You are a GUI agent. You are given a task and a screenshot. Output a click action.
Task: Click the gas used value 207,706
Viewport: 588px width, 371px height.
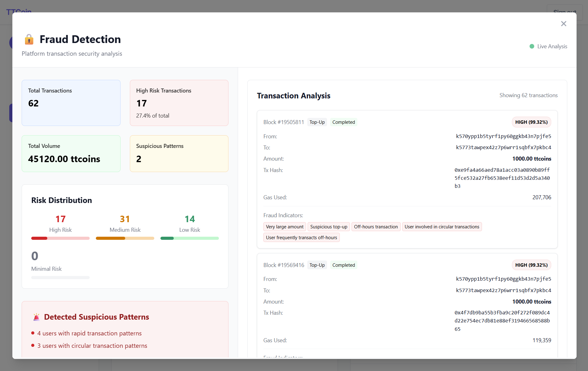point(542,197)
